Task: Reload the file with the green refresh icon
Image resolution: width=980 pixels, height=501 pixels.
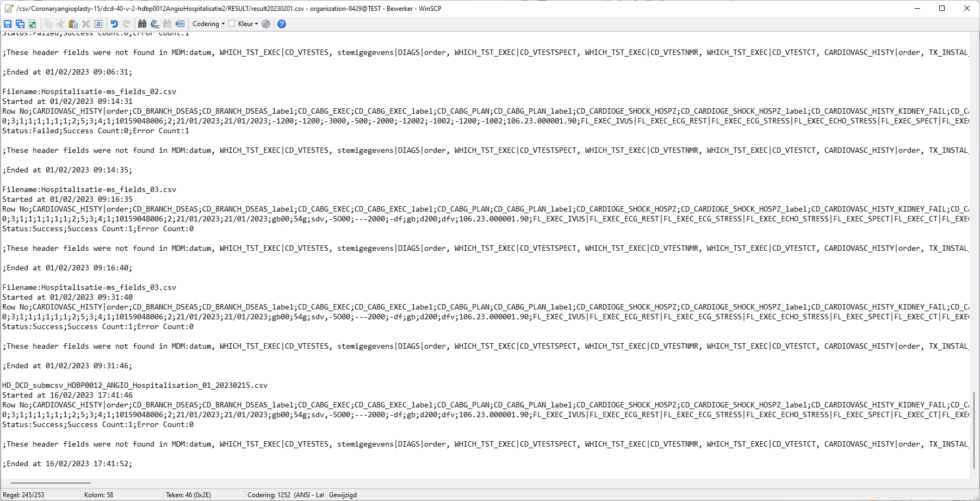Action: (33, 24)
